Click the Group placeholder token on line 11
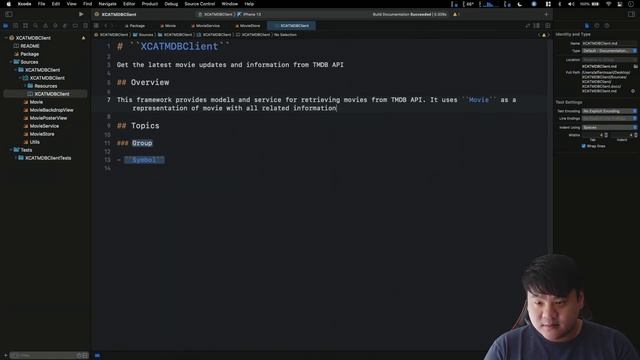Viewport: 640px width, 360px height. pyautogui.click(x=142, y=143)
